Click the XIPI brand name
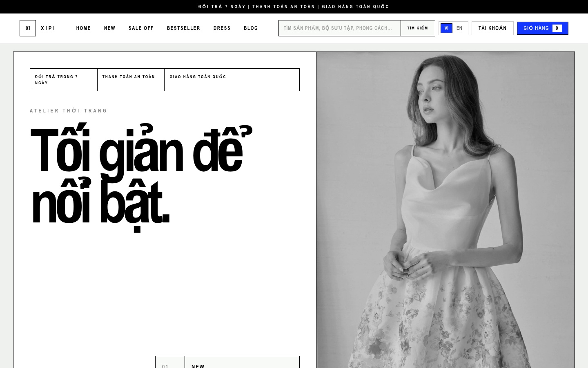 coord(48,28)
